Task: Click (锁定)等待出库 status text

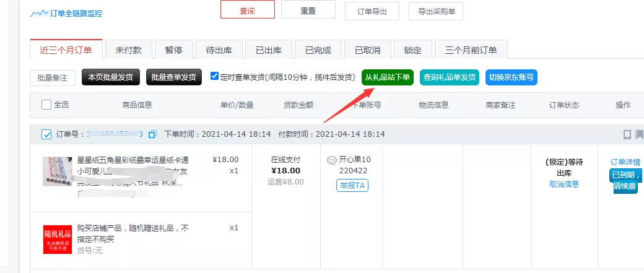Action: [x=564, y=168]
